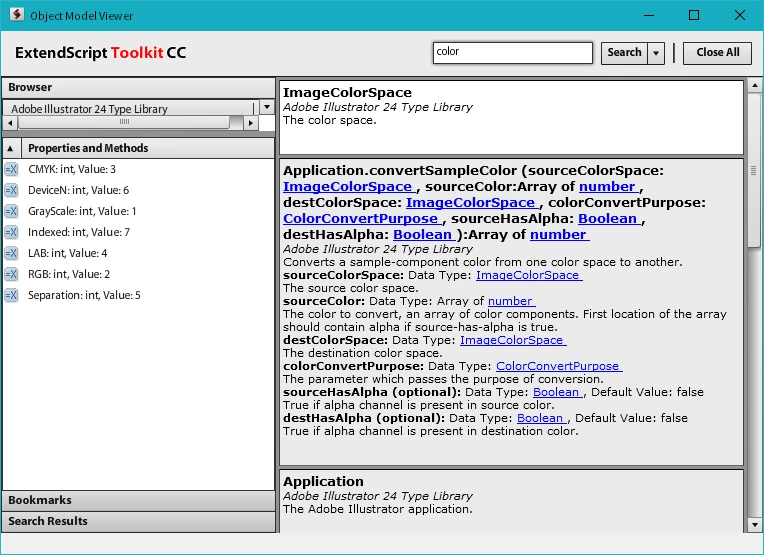
Task: Click the Search button
Action: [x=625, y=53]
